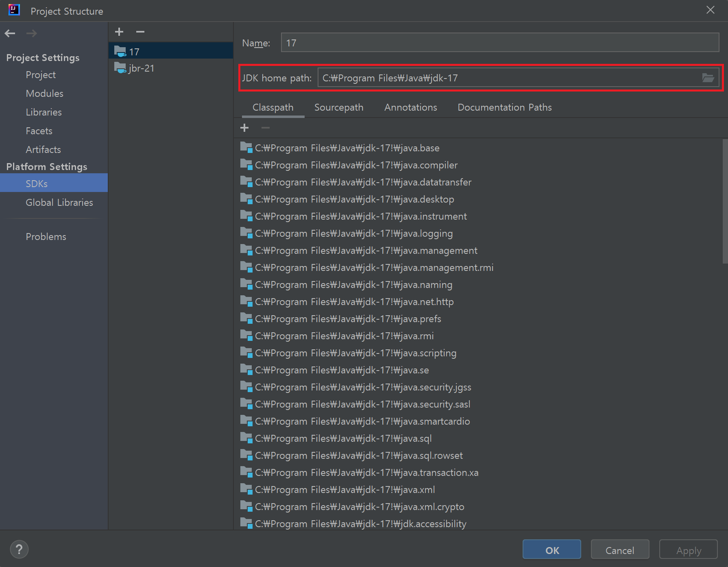Click the classpath list vertical scrollbar
This screenshot has width=728, height=567.
point(725,201)
